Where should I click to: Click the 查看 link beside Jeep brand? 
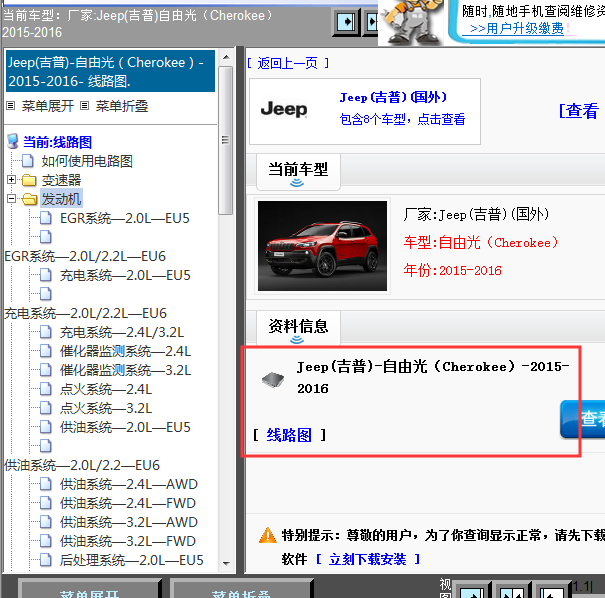pyautogui.click(x=581, y=111)
